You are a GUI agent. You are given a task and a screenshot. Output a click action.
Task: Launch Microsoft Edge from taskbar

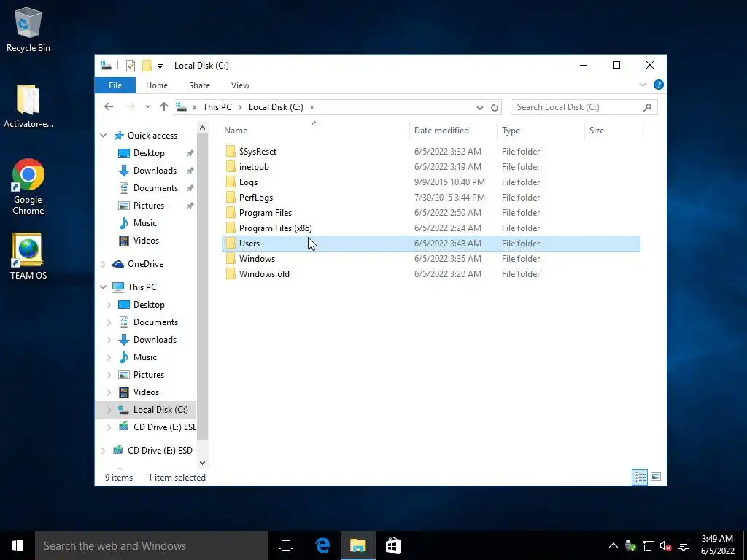(x=322, y=545)
